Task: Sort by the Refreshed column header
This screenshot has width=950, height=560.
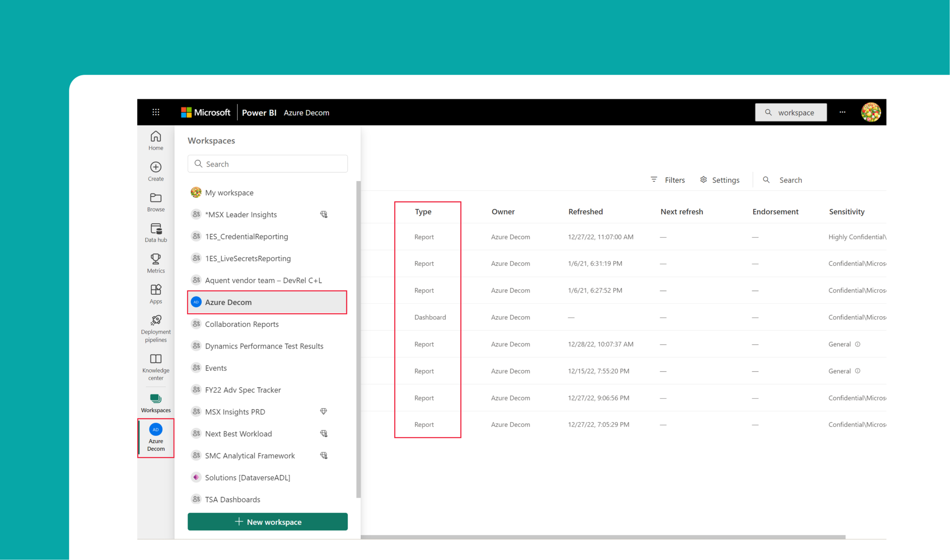Action: pos(585,212)
